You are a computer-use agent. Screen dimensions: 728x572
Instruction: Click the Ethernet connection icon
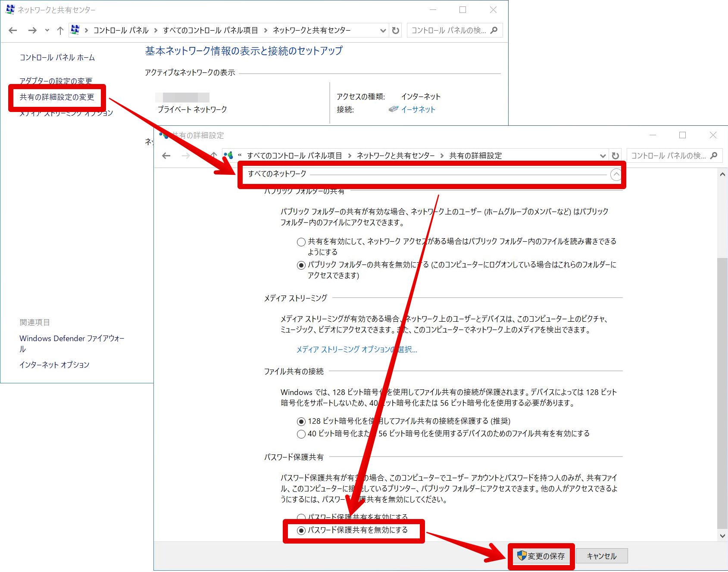393,109
